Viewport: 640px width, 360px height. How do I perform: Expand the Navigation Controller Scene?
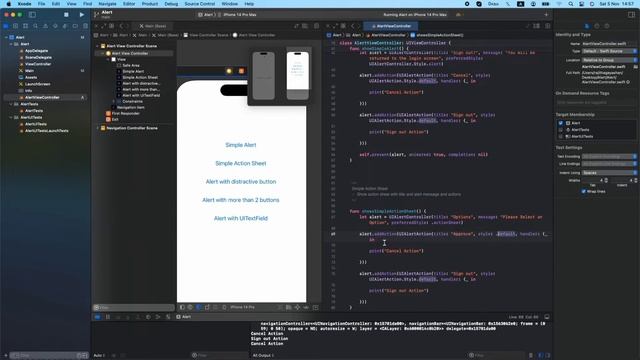[x=98, y=128]
